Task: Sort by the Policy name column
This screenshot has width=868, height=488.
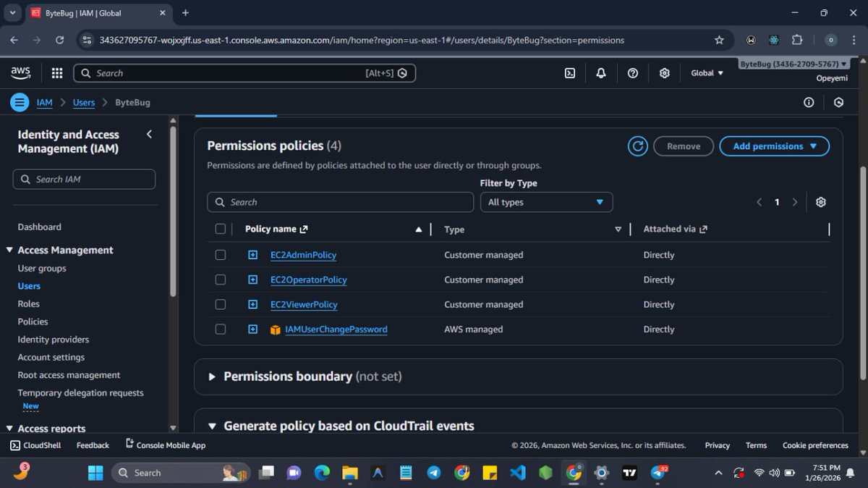Action: (x=418, y=230)
